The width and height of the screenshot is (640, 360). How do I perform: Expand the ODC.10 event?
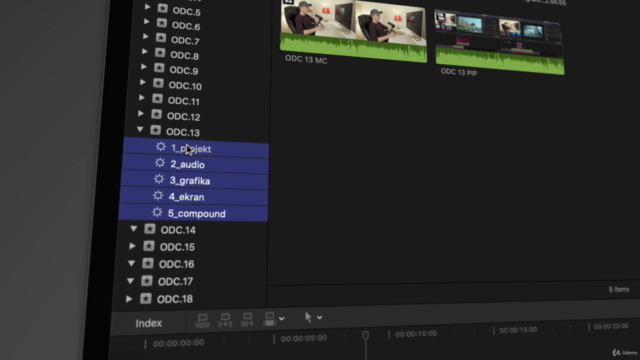point(143,82)
